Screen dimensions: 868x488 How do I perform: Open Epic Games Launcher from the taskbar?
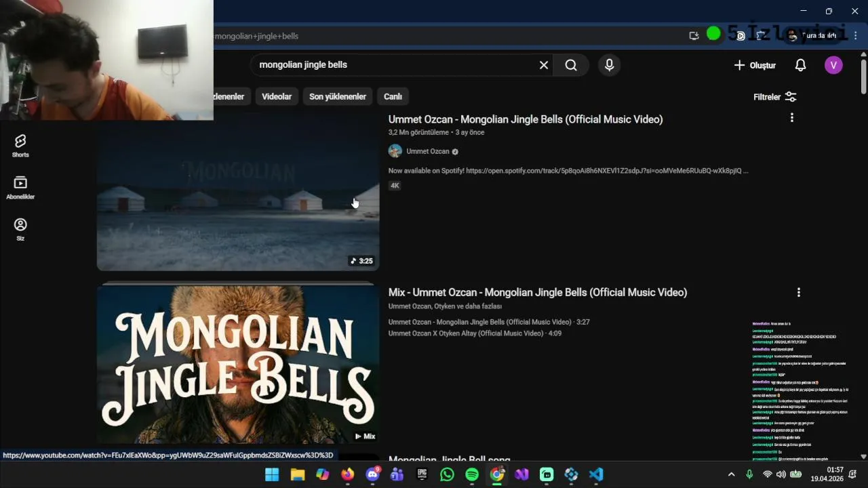click(422, 474)
